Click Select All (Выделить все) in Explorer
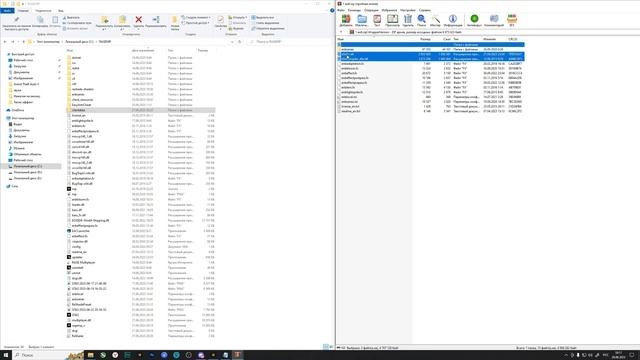The width and height of the screenshot is (640, 360). tap(263, 18)
